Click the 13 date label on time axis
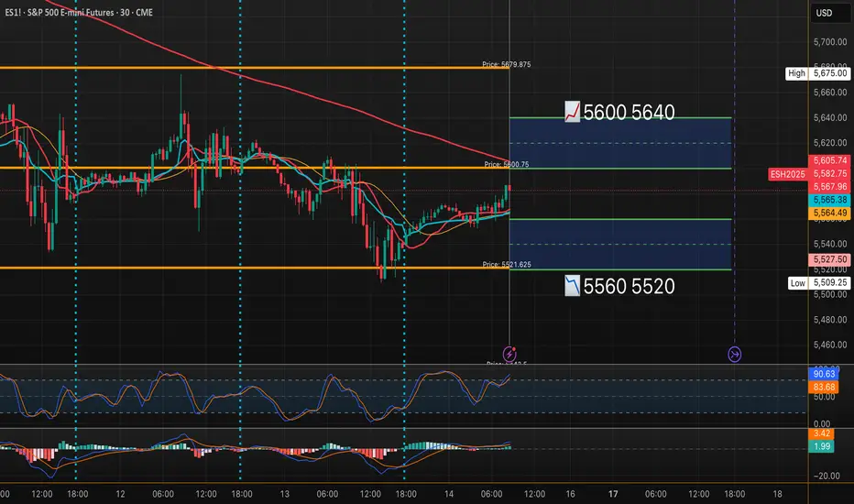Viewport: 854px width, 504px height. tap(284, 494)
